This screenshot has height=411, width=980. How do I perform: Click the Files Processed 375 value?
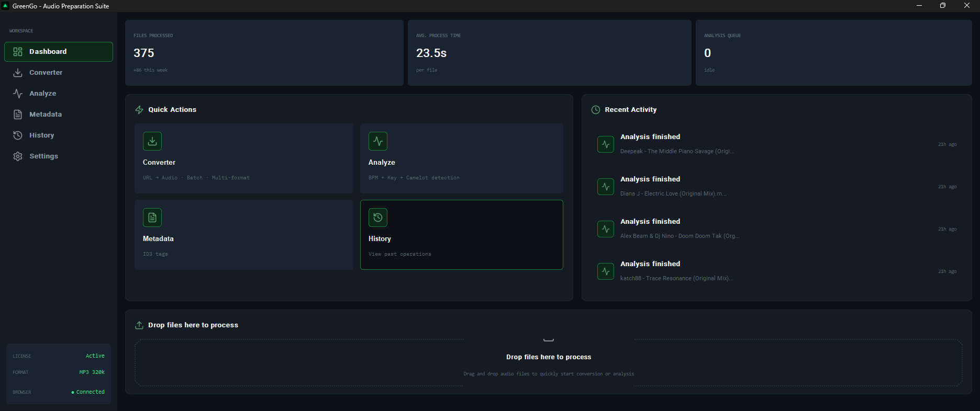click(x=144, y=53)
